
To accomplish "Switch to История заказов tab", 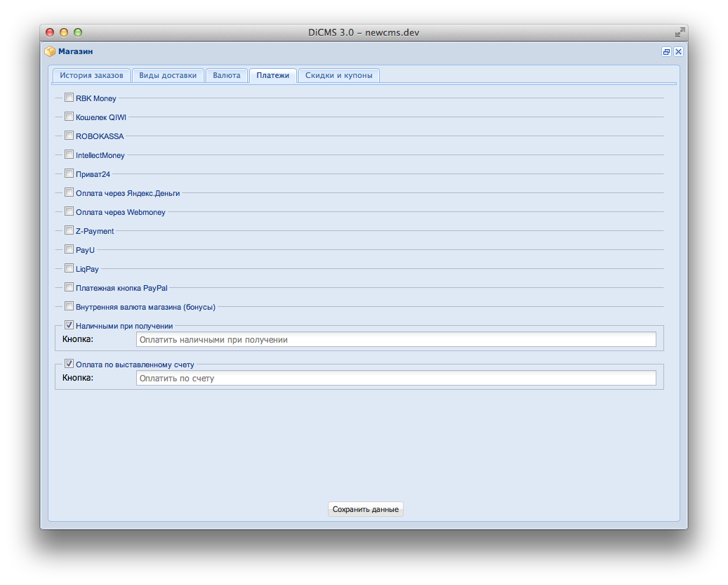I will point(91,75).
